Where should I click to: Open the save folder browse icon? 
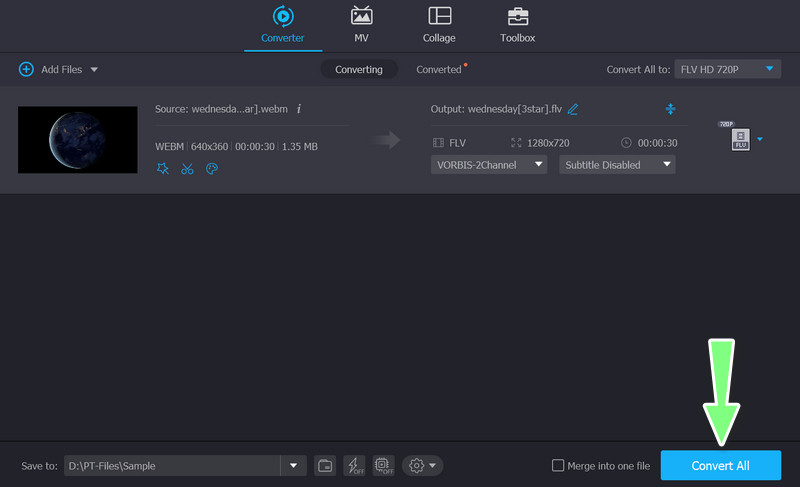(x=325, y=465)
